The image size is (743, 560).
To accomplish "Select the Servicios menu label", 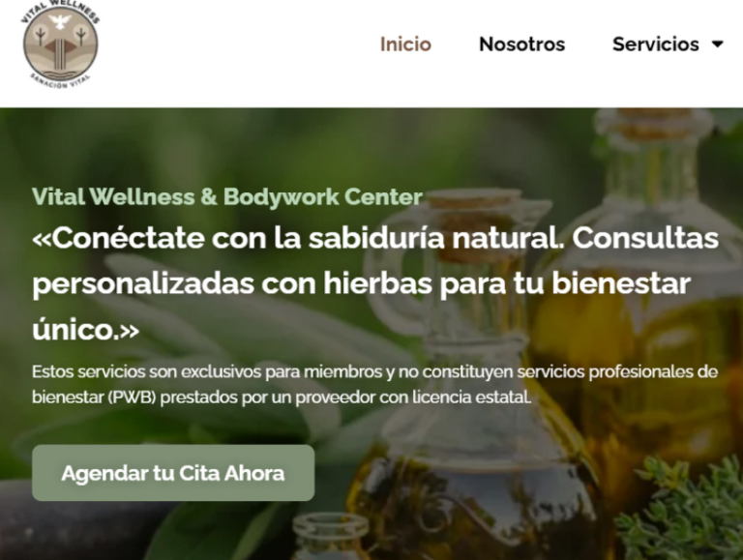I will pyautogui.click(x=655, y=44).
